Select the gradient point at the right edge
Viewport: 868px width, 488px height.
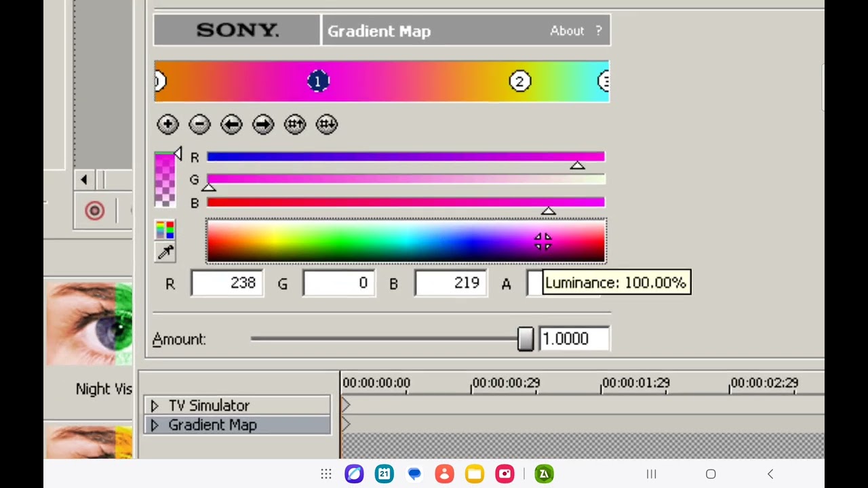604,81
